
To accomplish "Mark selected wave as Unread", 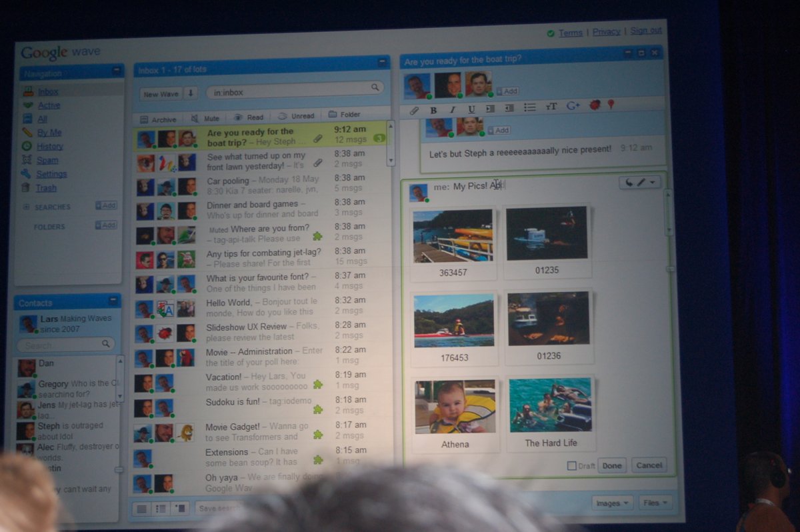I will tap(296, 116).
